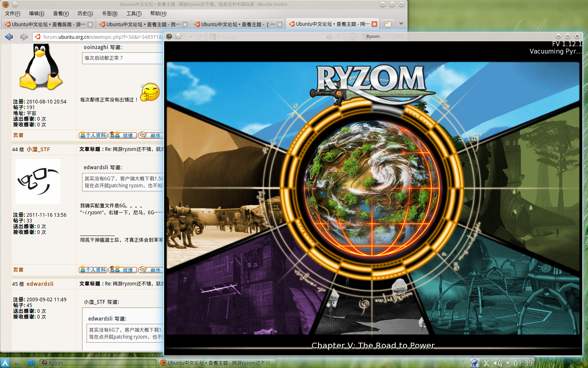The image size is (588, 368).
Task: Toggle the pin button on the Firefox title bar
Action: pyautogui.click(x=15, y=4)
